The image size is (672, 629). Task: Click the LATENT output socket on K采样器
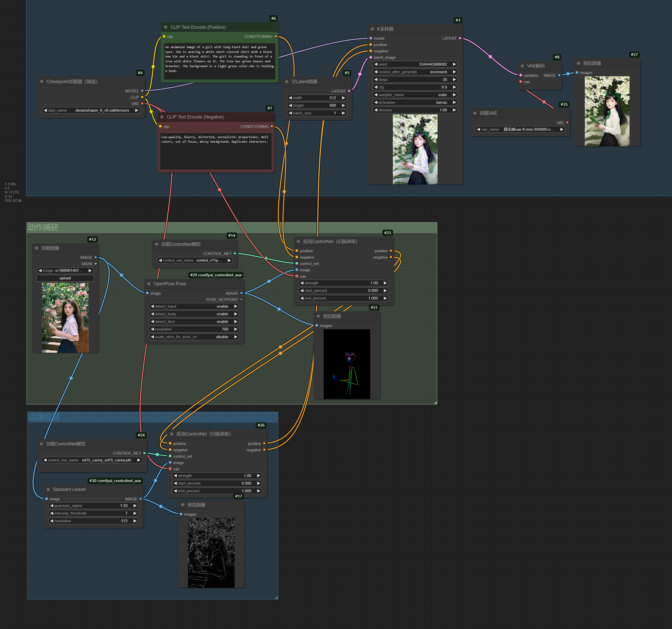coord(460,38)
